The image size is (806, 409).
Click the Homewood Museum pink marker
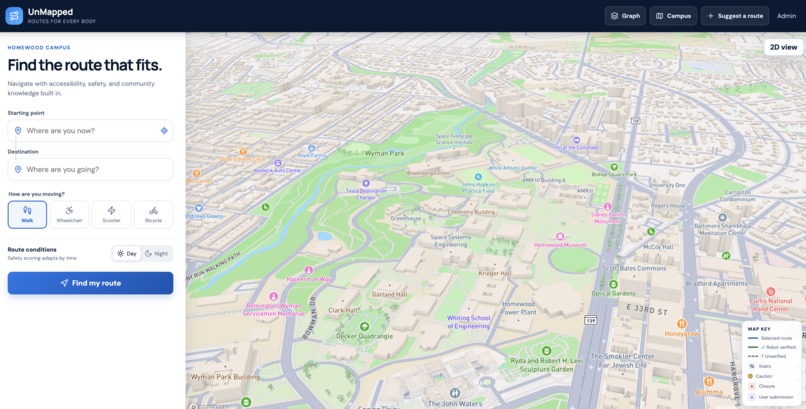click(560, 236)
